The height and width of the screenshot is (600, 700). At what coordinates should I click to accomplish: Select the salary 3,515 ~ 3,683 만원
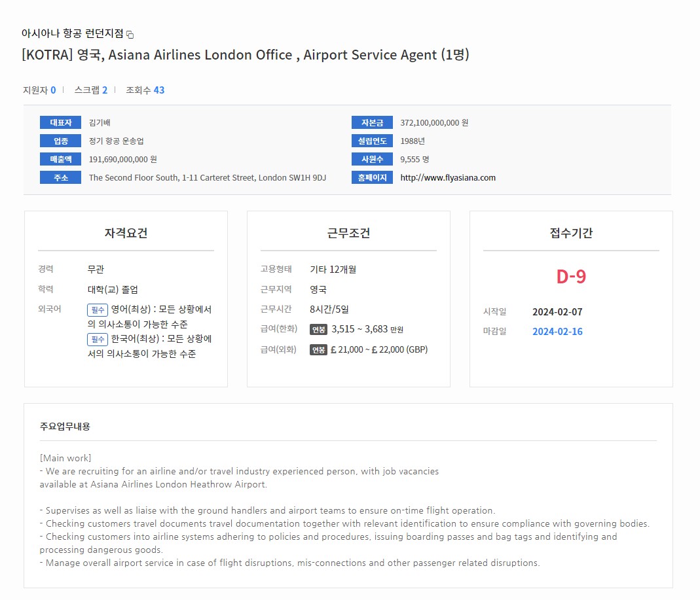pos(367,329)
